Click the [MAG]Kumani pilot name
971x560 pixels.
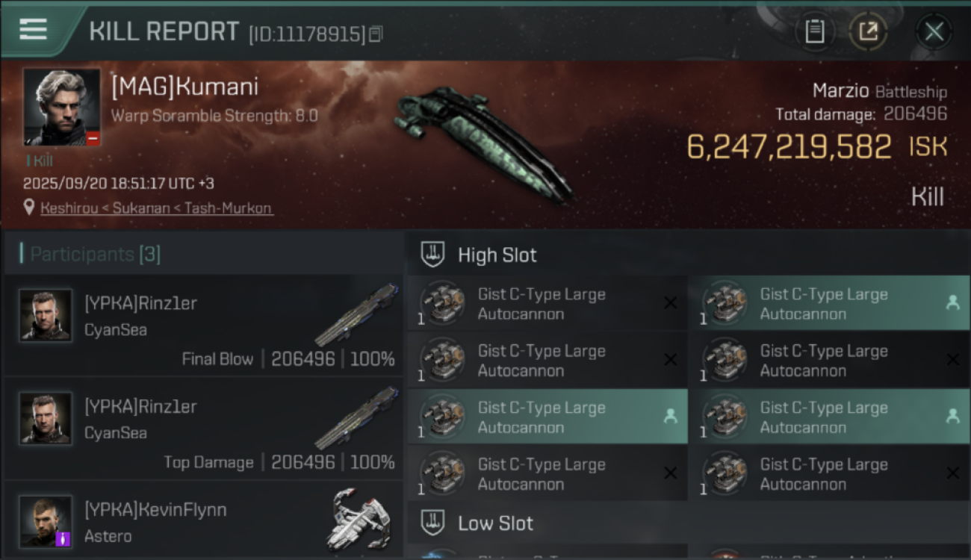tap(184, 87)
